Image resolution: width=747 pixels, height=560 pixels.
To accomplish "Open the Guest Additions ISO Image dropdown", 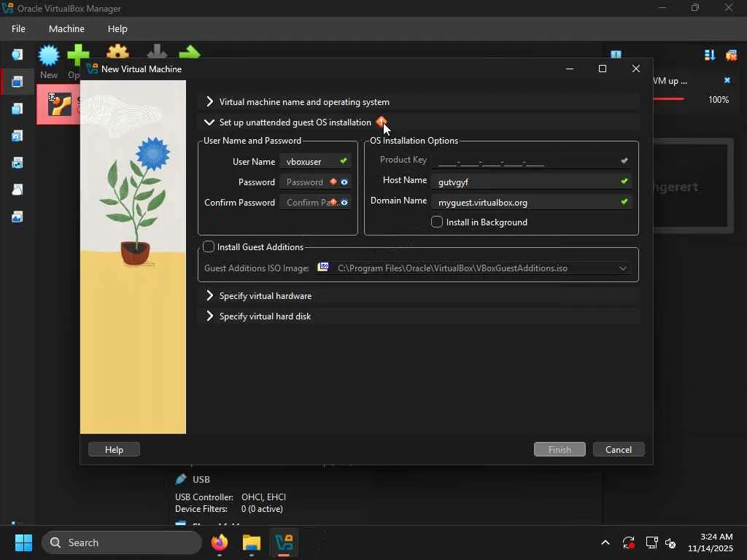I will coord(622,268).
